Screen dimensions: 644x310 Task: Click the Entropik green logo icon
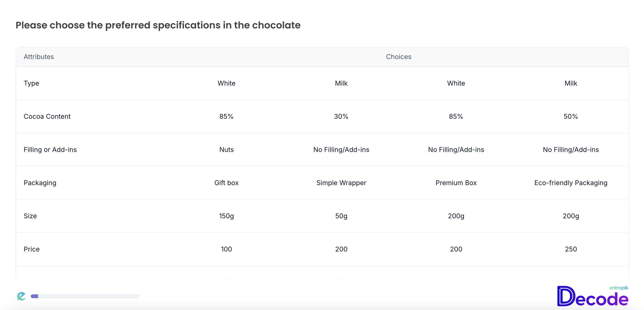point(21,296)
